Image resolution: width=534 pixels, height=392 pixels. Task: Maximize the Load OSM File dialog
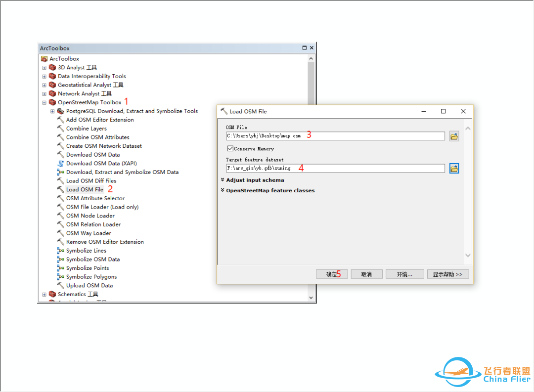443,111
